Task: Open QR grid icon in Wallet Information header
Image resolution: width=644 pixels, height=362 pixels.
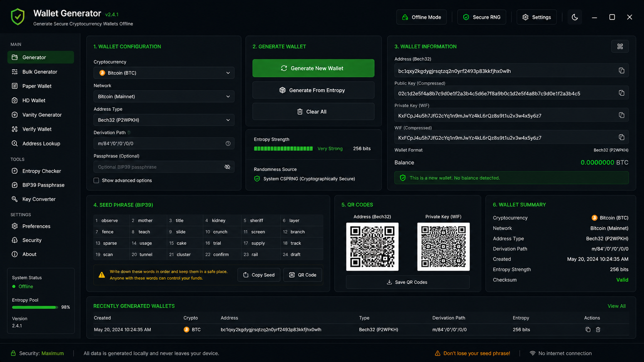Action: click(x=620, y=47)
